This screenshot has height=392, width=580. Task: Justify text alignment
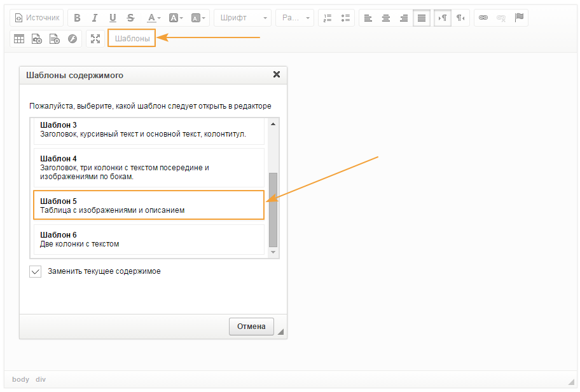(421, 18)
